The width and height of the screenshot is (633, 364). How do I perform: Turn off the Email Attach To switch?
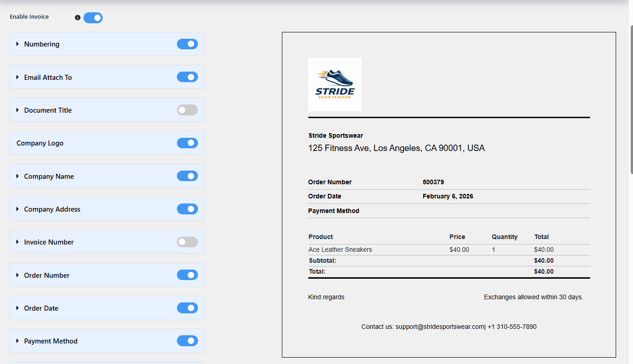pos(187,77)
